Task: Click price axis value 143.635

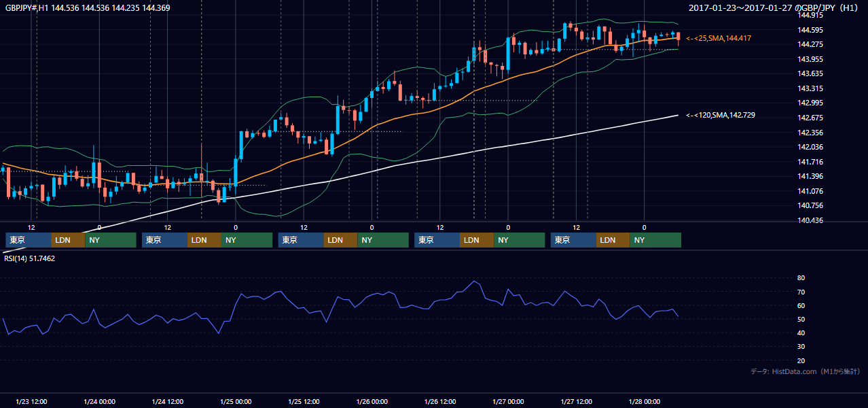Action: click(x=811, y=74)
